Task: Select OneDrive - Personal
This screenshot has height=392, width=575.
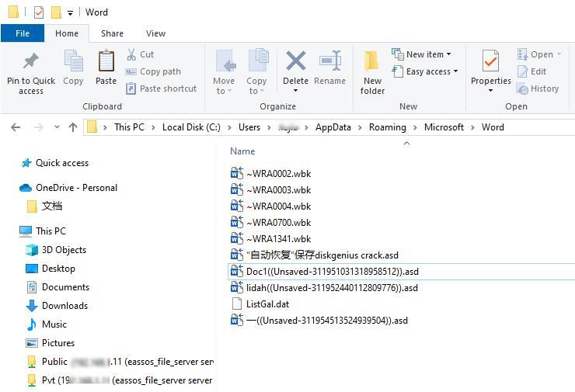Action: click(68, 188)
